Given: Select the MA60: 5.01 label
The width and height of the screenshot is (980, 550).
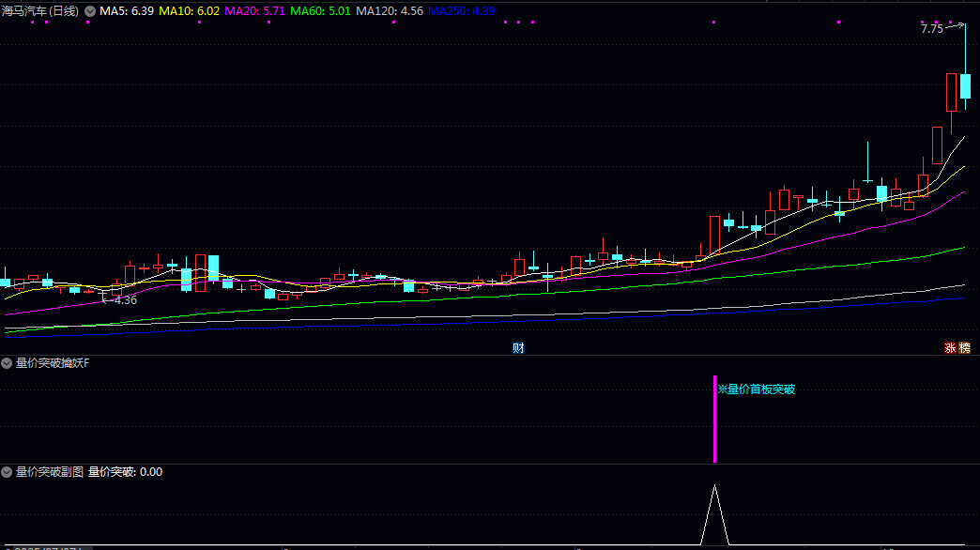Looking at the screenshot, I should click(x=321, y=11).
